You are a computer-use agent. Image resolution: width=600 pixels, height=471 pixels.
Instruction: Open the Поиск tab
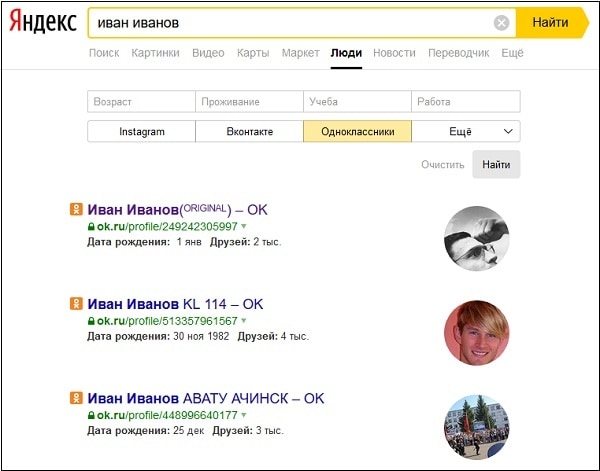tap(104, 53)
